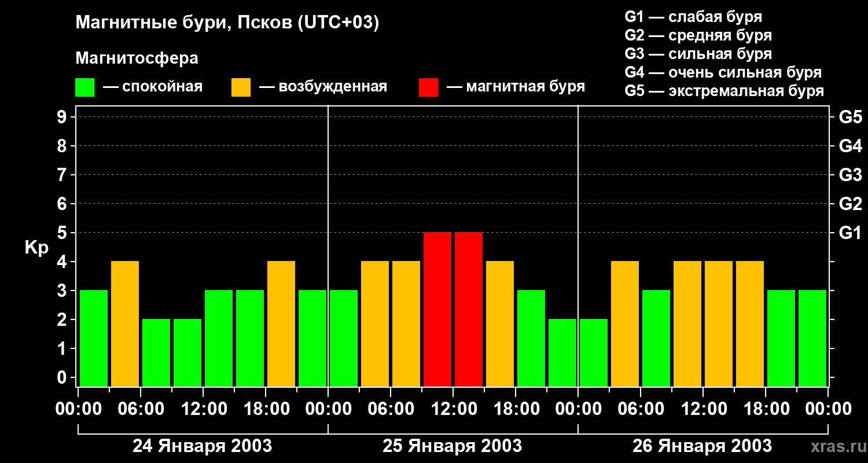Click the 00:00–03:00 green bar on 26 Января
The image size is (868, 463).
(594, 352)
